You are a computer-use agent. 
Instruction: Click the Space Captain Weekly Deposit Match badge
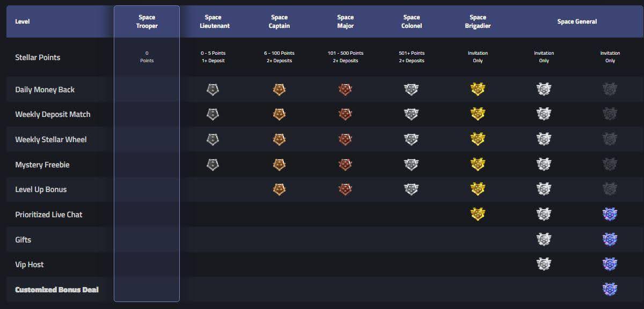(x=279, y=114)
